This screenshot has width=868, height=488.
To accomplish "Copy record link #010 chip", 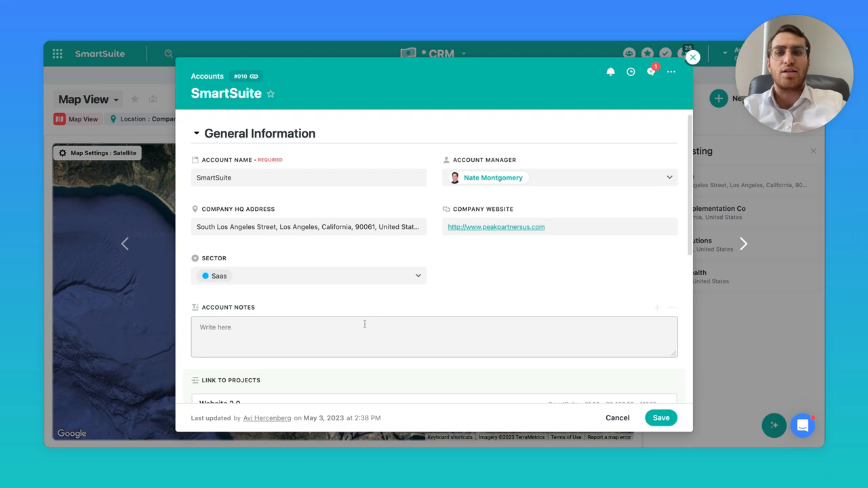I will pyautogui.click(x=245, y=77).
